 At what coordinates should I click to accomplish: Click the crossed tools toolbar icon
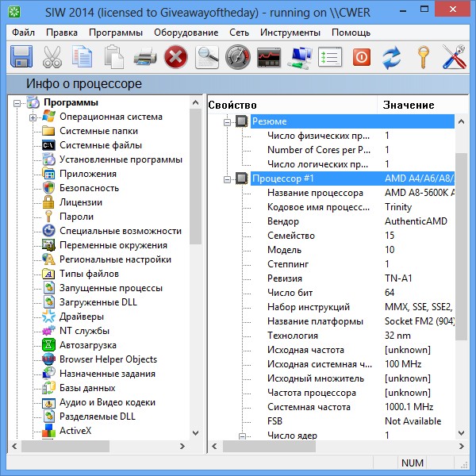pyautogui.click(x=454, y=58)
